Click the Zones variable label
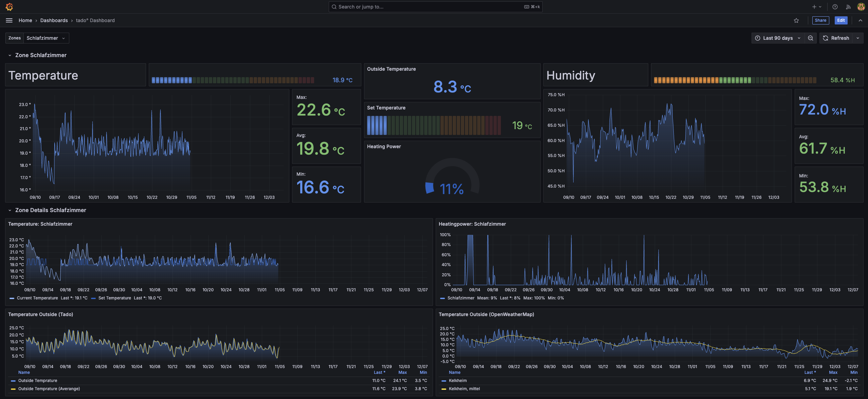868x399 pixels. coord(15,38)
